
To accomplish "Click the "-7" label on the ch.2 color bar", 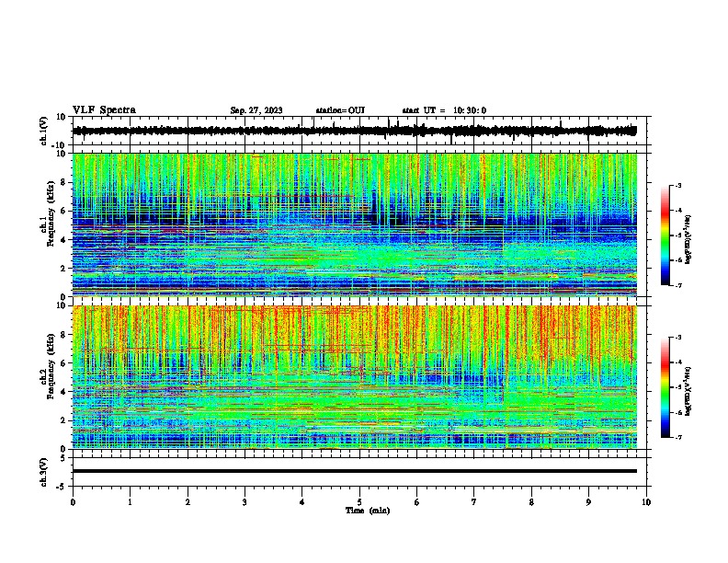I will click(678, 438).
